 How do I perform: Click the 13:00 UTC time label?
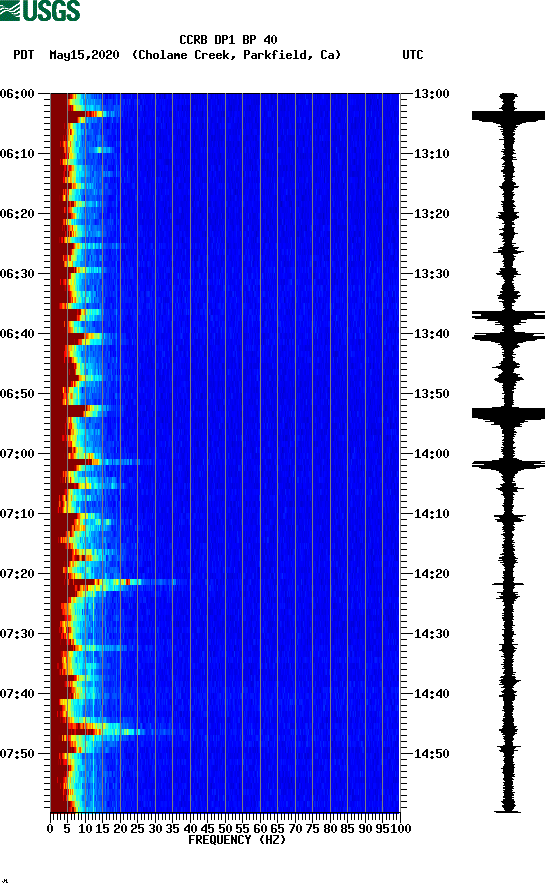tap(431, 94)
